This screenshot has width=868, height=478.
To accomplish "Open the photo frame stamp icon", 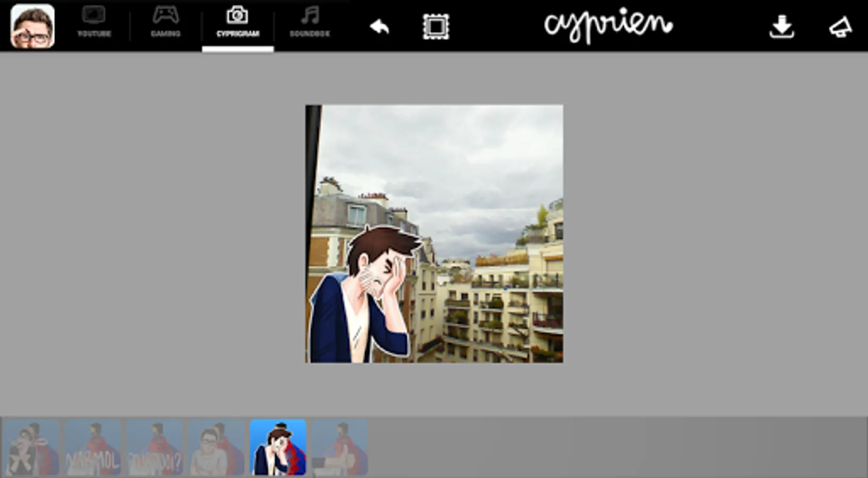I will (436, 27).
